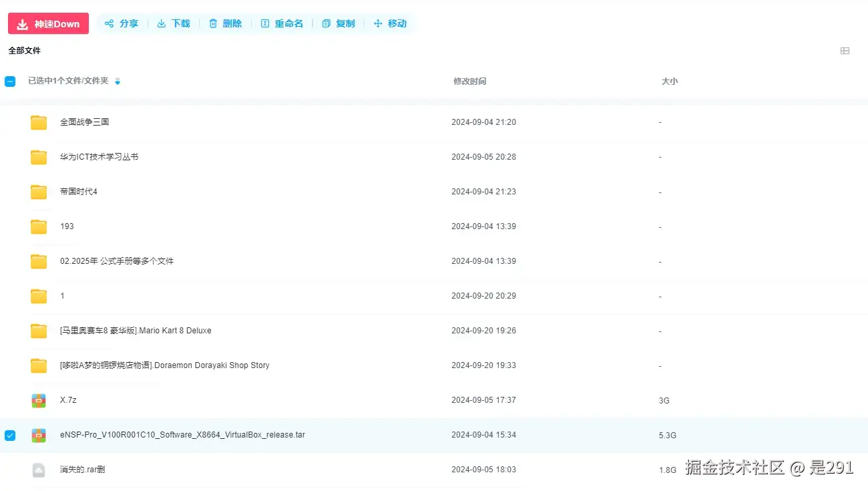Click folder icon of 全面战争三国

[39, 122]
